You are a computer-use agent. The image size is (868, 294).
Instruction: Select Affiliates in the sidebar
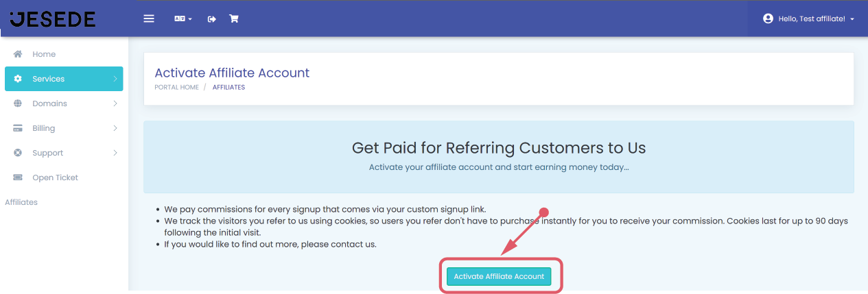(21, 202)
